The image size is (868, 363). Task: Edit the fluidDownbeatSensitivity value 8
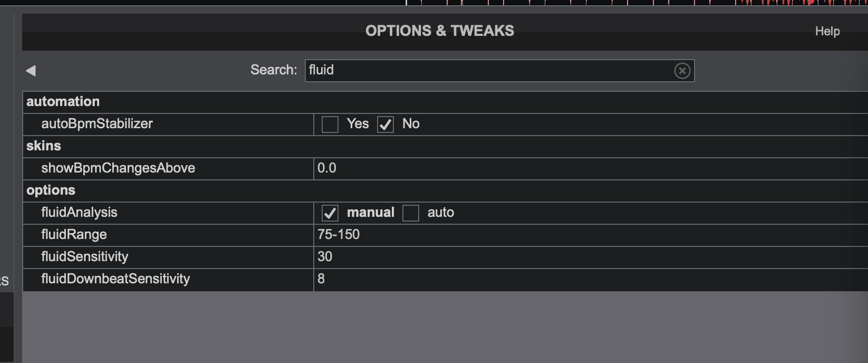[x=591, y=279]
